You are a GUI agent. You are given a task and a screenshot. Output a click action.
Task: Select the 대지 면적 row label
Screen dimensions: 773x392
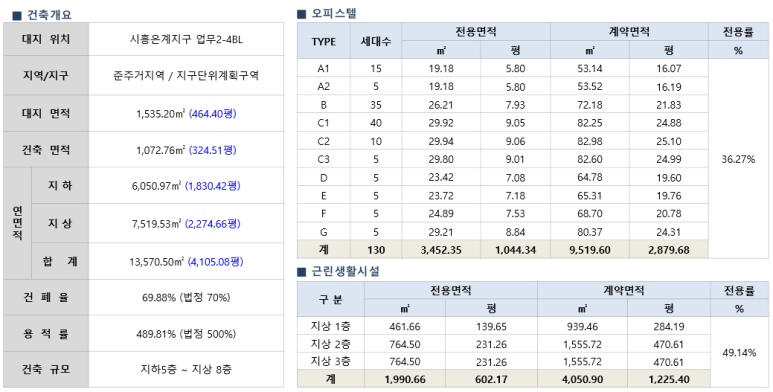[46, 113]
